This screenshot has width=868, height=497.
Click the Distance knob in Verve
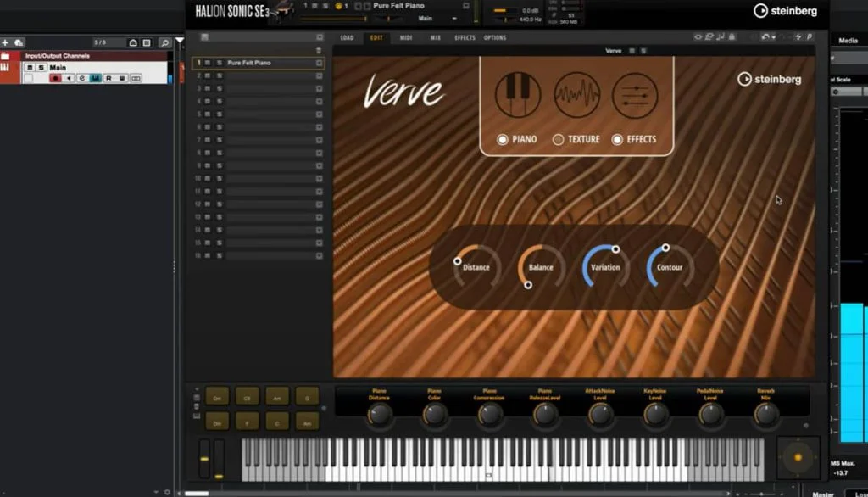(476, 267)
